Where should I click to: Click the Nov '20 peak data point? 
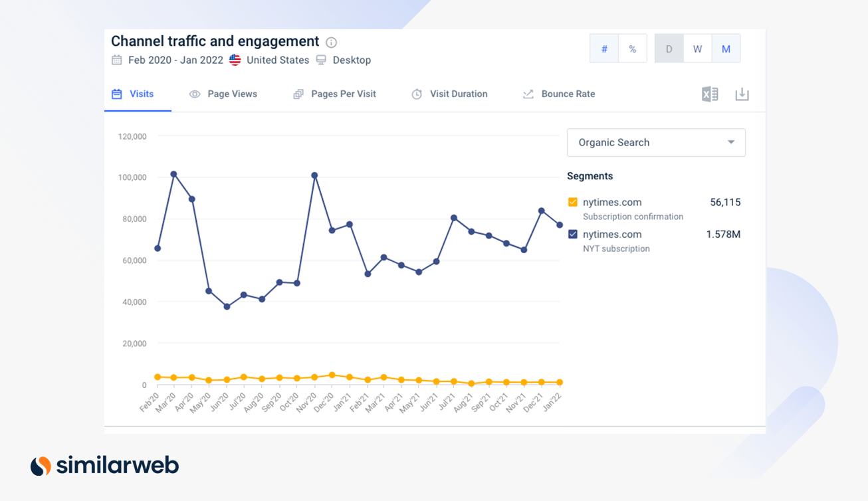(314, 175)
